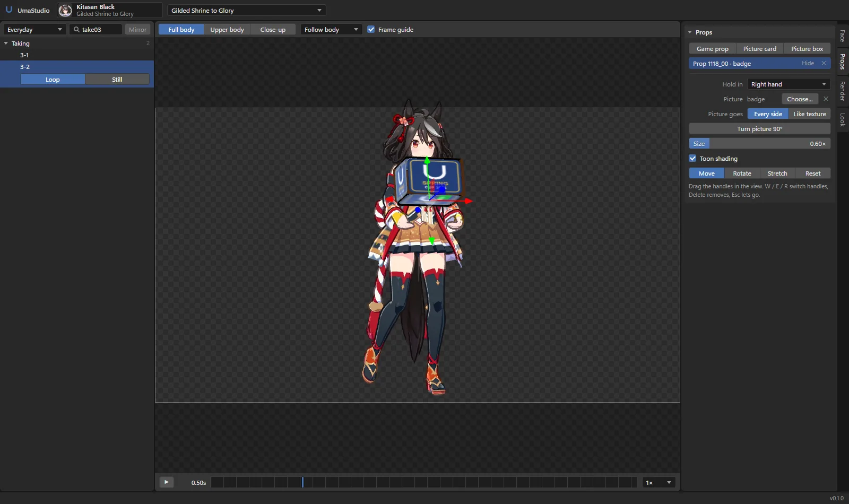The height and width of the screenshot is (504, 849).
Task: Open Kitasan Black character avatar
Action: click(x=65, y=10)
